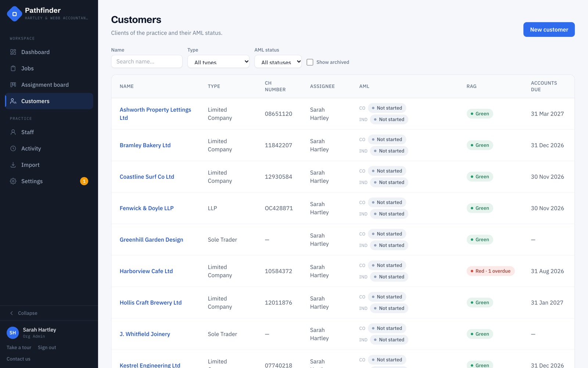This screenshot has width=588, height=368.
Task: Click the New customer button
Action: pyautogui.click(x=549, y=29)
